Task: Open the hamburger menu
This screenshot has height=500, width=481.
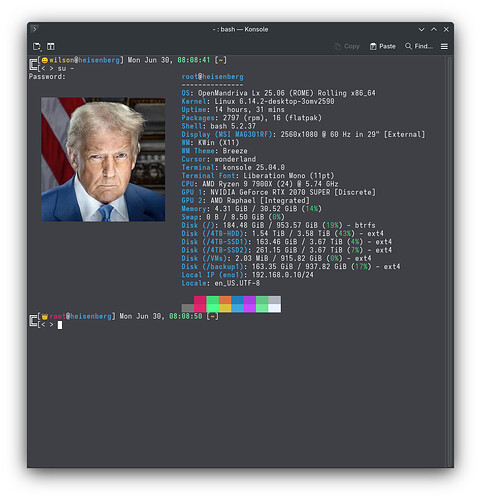Action: pos(444,46)
